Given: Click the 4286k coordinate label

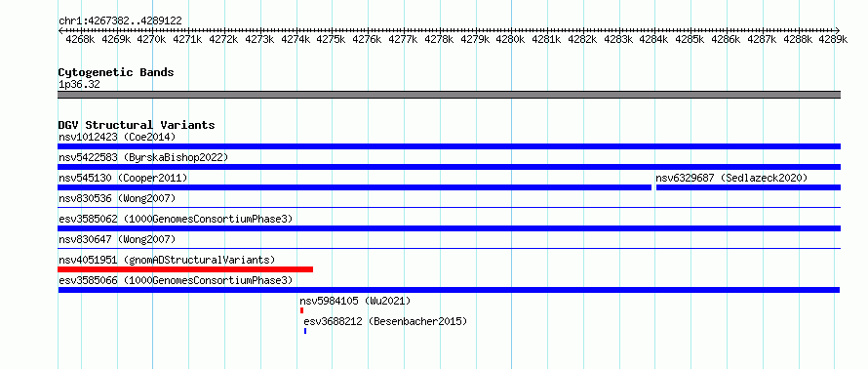Looking at the screenshot, I should 726,39.
